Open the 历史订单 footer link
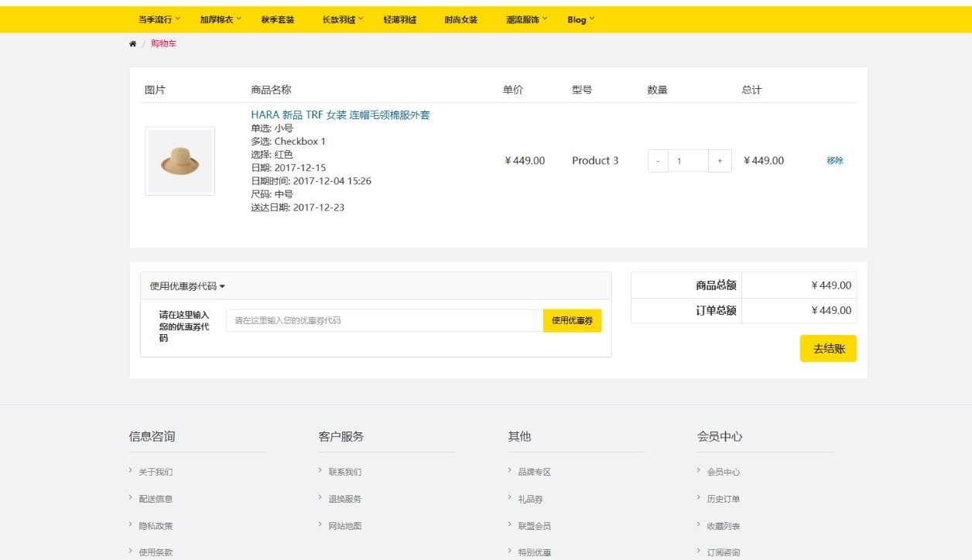This screenshot has width=972, height=560. [x=723, y=499]
